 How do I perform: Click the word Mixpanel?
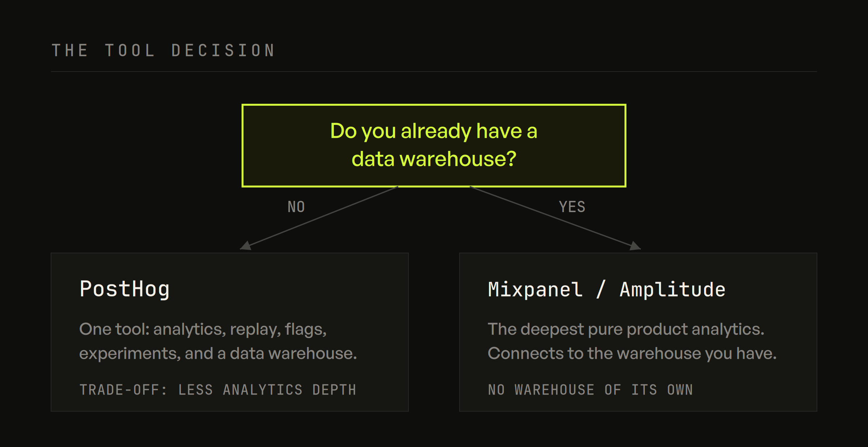[x=535, y=290]
